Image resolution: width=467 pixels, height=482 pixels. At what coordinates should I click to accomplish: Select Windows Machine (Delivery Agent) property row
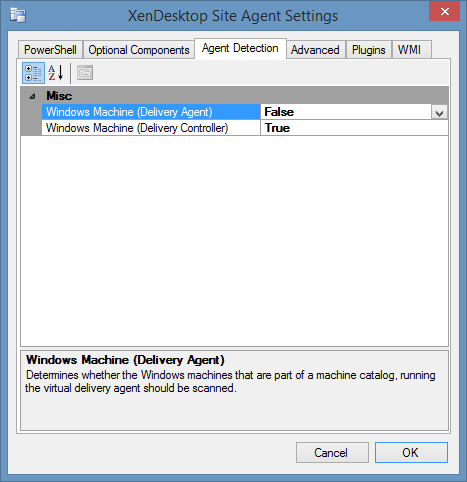[151, 112]
